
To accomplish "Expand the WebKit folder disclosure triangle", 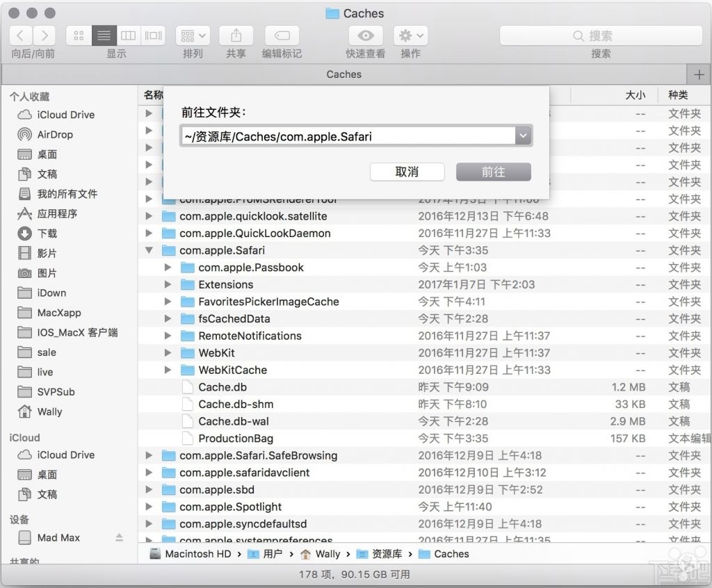I will 167,352.
